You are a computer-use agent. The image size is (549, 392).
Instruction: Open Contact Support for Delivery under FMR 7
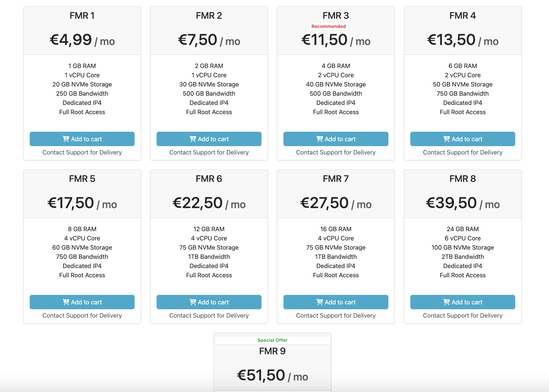click(336, 315)
